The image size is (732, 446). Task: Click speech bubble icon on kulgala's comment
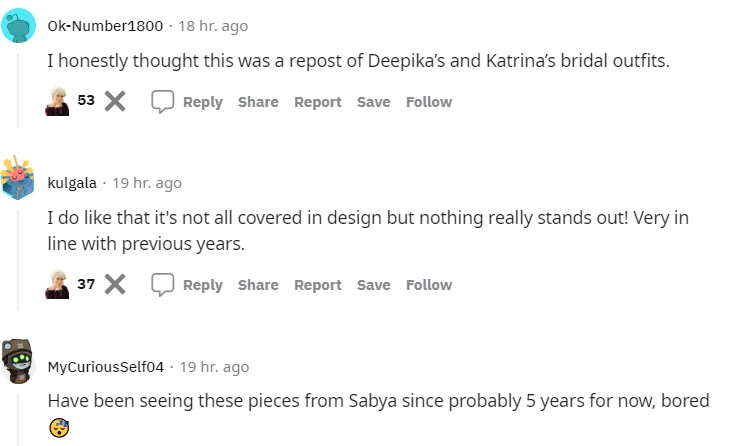[163, 285]
